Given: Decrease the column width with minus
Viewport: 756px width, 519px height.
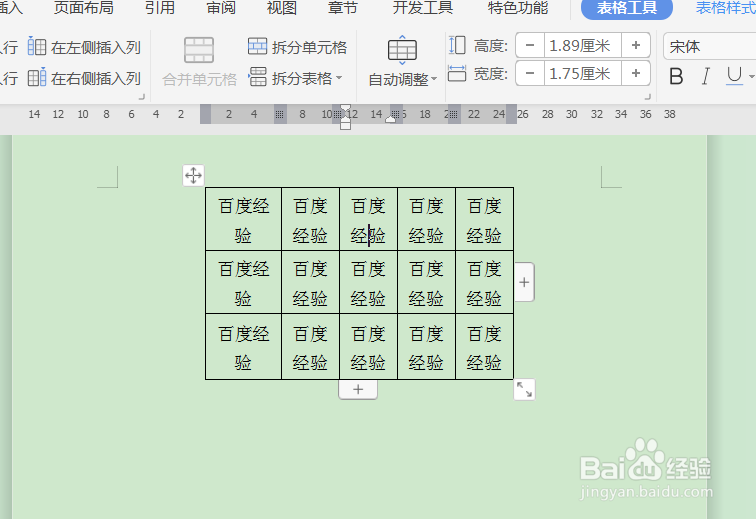Looking at the screenshot, I should tap(530, 73).
